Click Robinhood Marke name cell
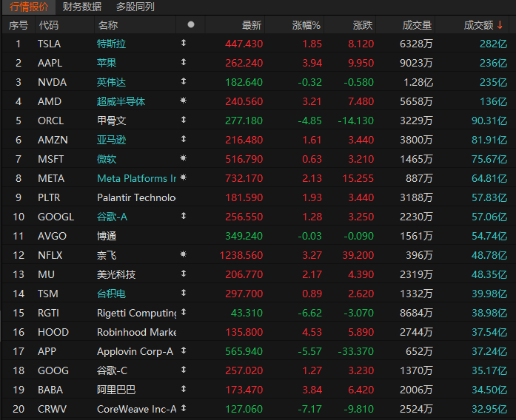 point(136,332)
